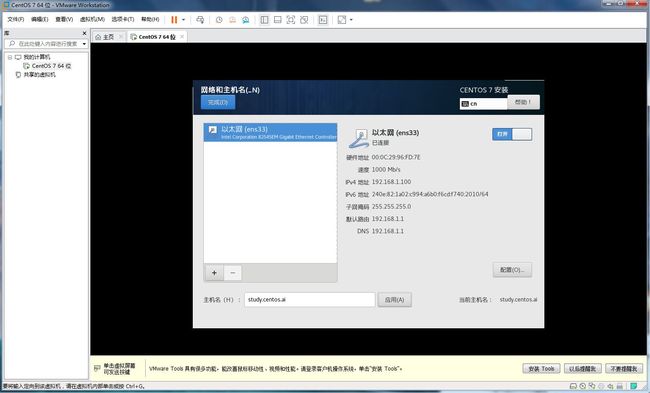The width and height of the screenshot is (650, 393).
Task: Select 共享的虚拟机 in the library tree
Action: (x=39, y=75)
